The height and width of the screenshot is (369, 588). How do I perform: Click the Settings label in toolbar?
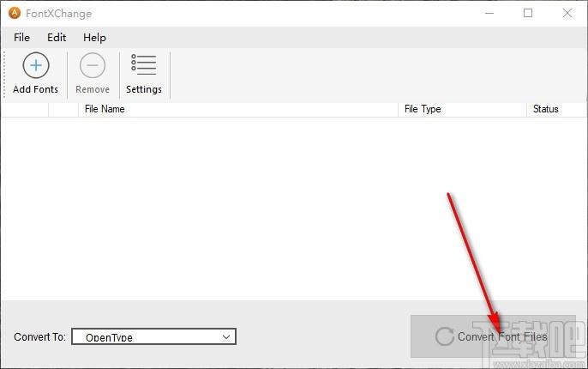(x=144, y=89)
